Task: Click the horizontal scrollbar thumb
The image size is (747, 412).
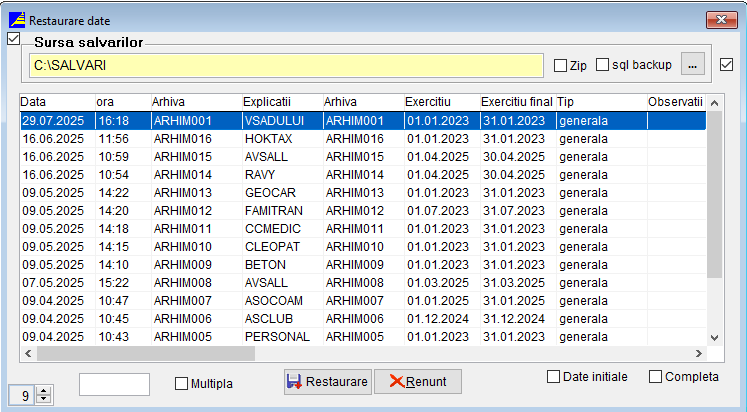Action: tap(146, 353)
